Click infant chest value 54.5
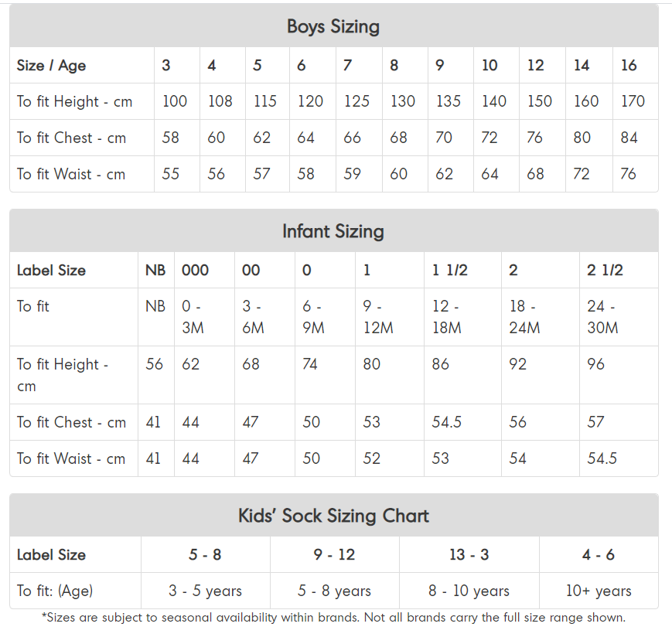672x644 pixels. tap(446, 422)
